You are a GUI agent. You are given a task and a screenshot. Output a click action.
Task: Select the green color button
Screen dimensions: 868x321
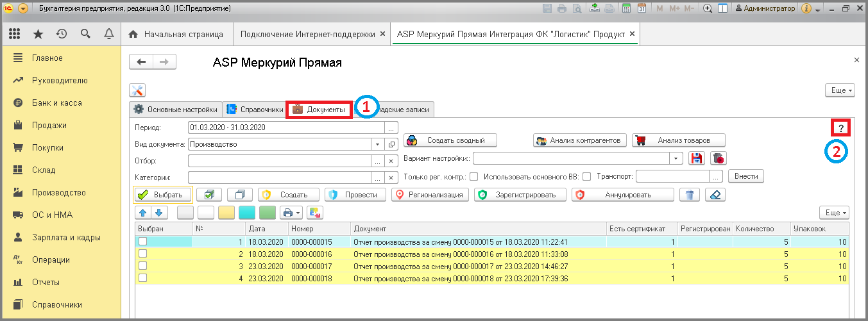[x=268, y=212]
